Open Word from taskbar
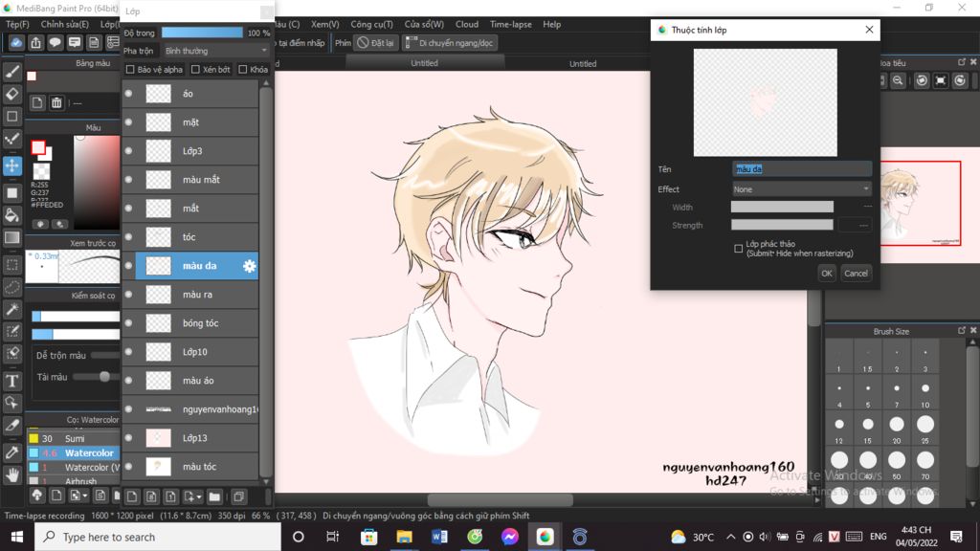This screenshot has height=551, width=980. pyautogui.click(x=439, y=537)
